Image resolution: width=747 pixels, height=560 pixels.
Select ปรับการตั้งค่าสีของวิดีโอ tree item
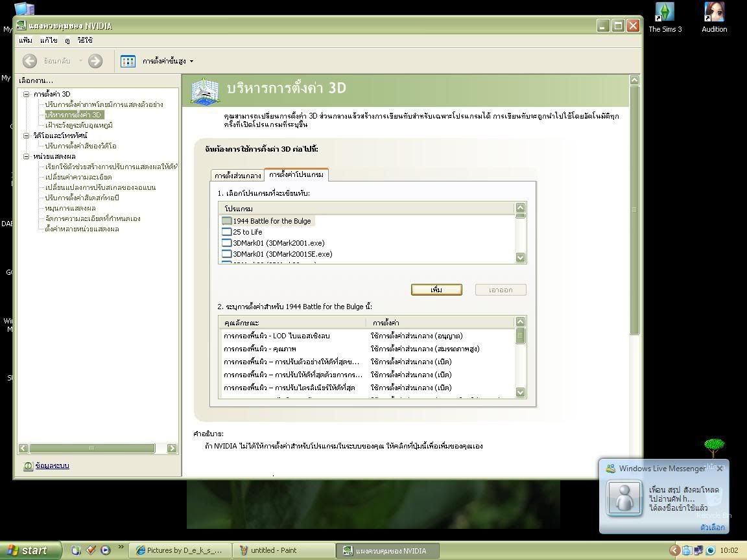(x=80, y=146)
